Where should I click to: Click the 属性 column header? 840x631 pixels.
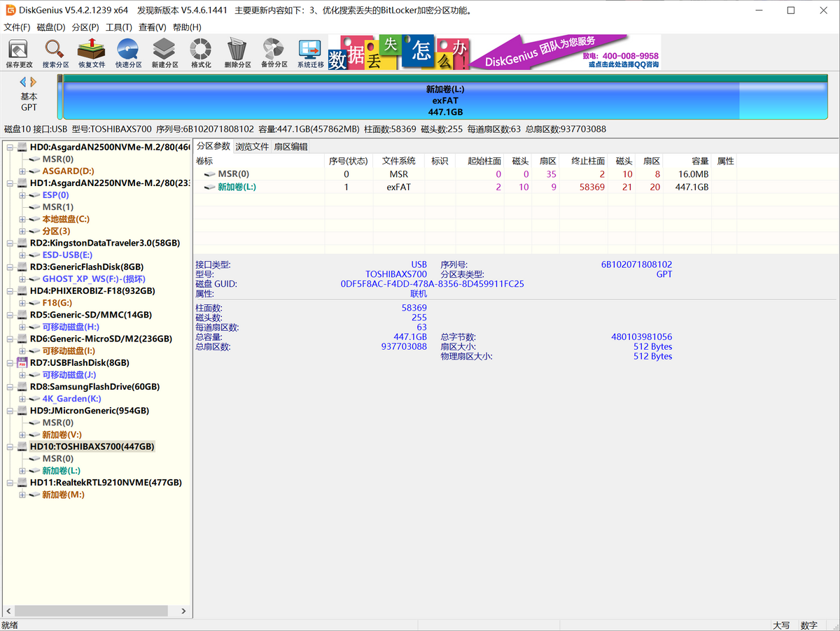tap(726, 161)
